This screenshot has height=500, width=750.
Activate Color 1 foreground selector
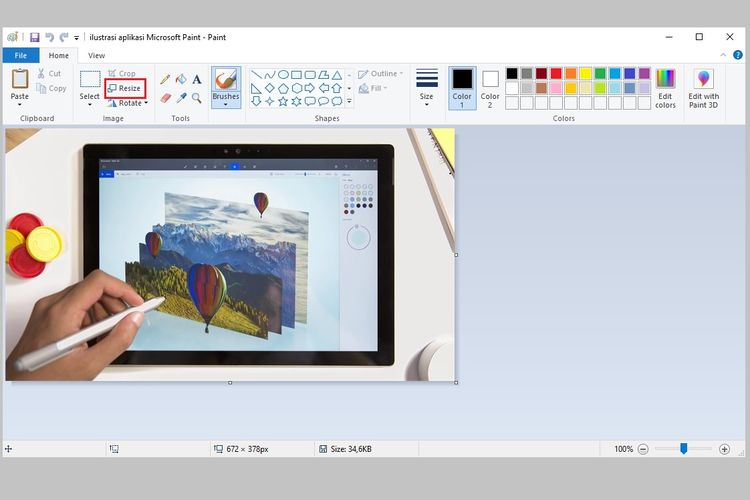[462, 89]
